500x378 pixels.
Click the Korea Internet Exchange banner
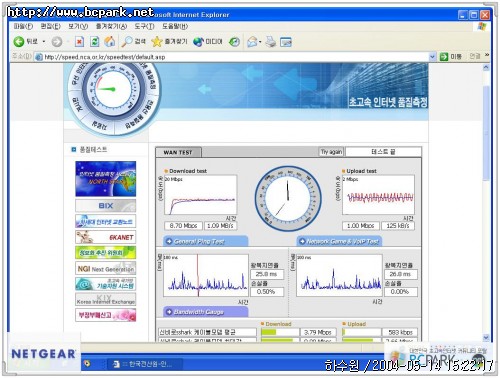tap(106, 299)
